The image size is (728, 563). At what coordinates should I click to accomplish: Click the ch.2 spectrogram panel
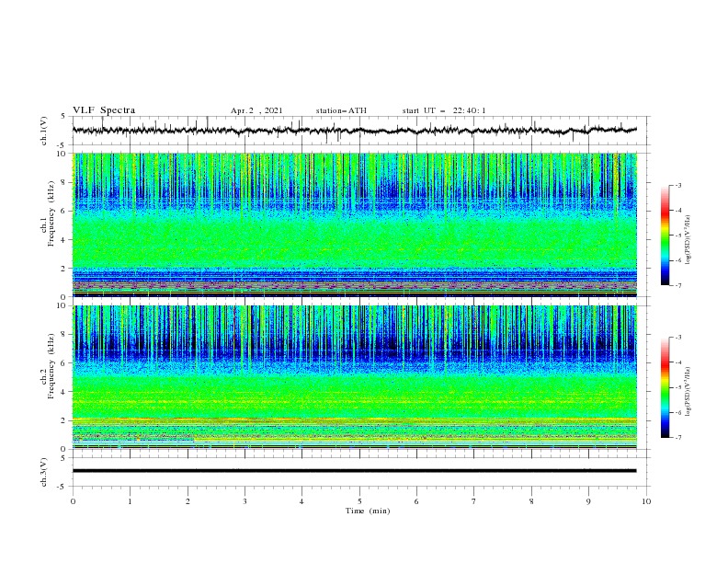(355, 377)
